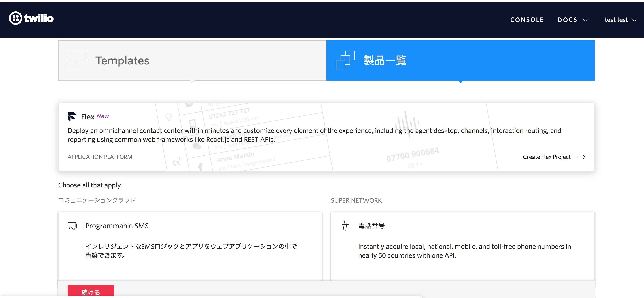This screenshot has height=298, width=644.
Task: Select the 電話番号 product card
Action: (463, 246)
